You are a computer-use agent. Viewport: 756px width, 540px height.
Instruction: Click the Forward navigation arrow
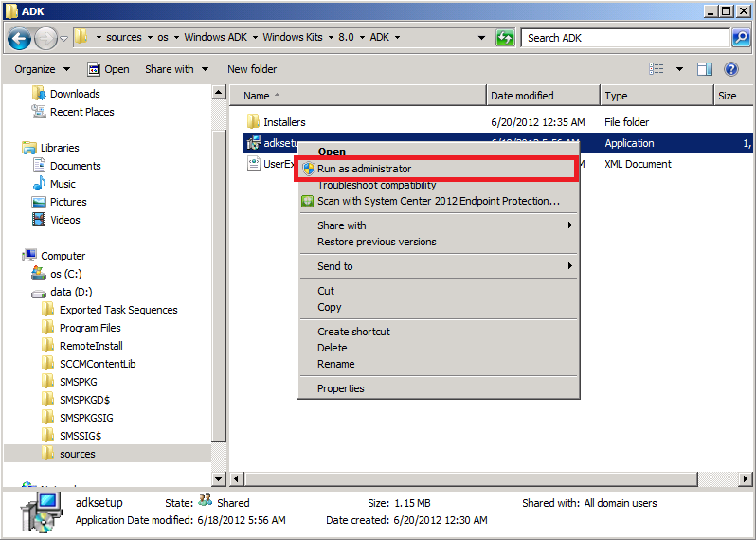click(x=45, y=38)
